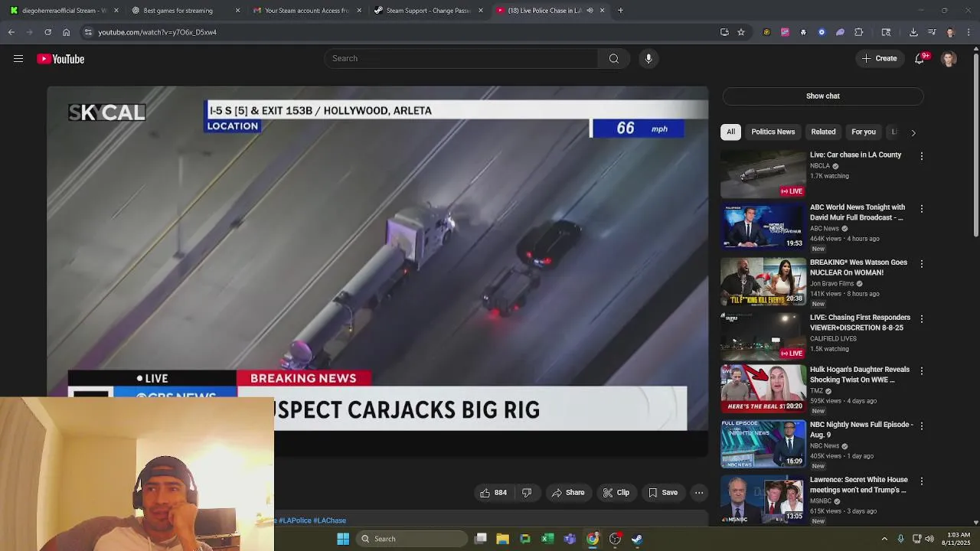980x551 pixels.
Task: Select the 'Politics News' filter chip
Action: pyautogui.click(x=773, y=132)
